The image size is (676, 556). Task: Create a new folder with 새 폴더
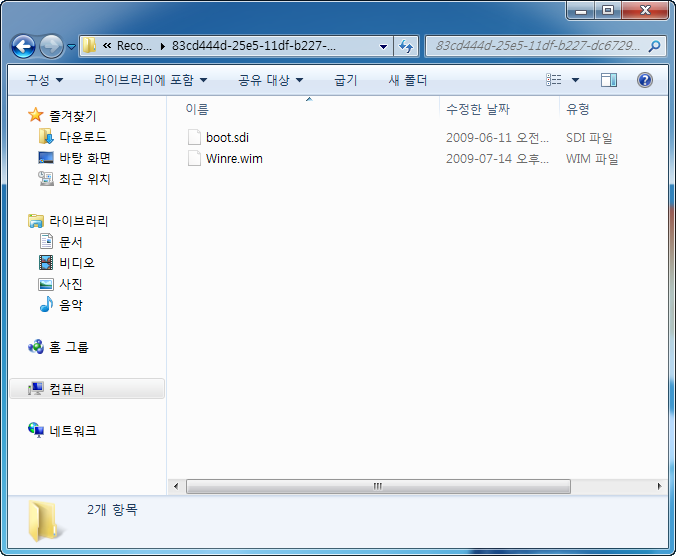click(408, 80)
